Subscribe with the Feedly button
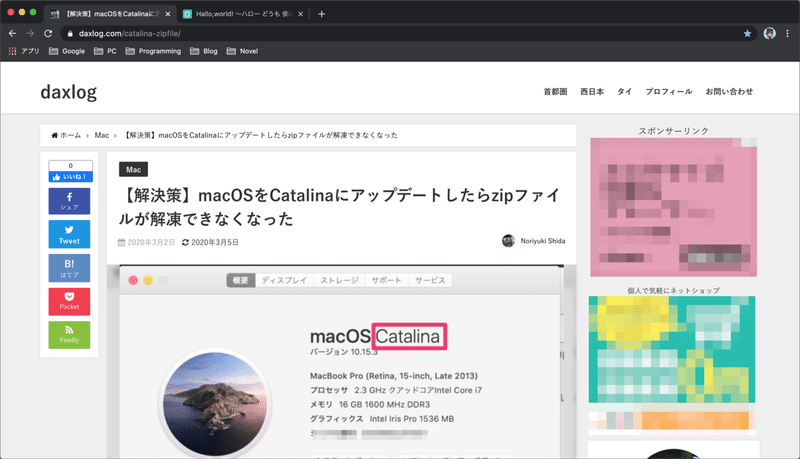Image resolution: width=800 pixels, height=459 pixels. (x=69, y=335)
